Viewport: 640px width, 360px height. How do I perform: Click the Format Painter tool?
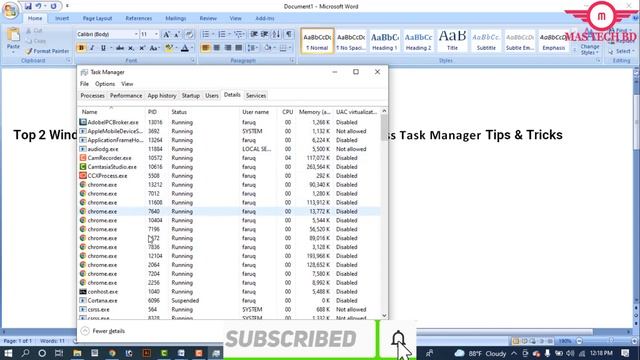click(x=47, y=51)
